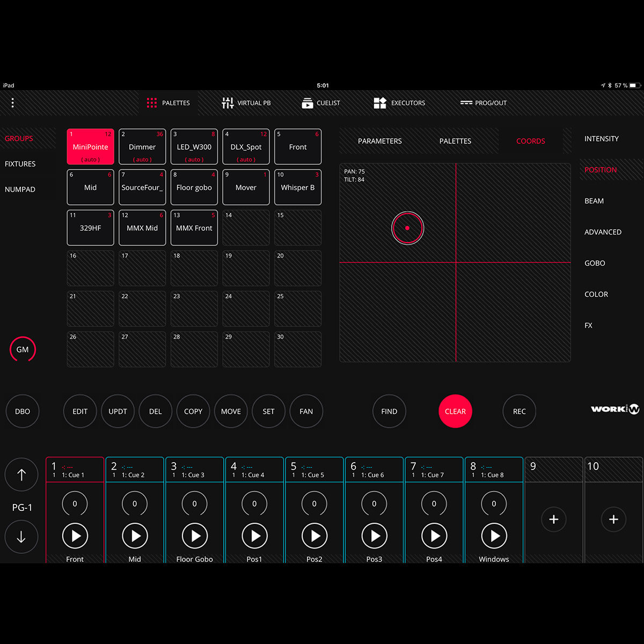Switch to the COORDS tab
Image resolution: width=644 pixels, height=644 pixels.
coord(530,141)
